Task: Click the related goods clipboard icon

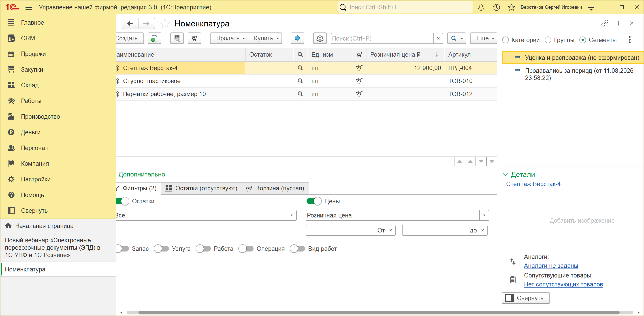Action: 512,280
